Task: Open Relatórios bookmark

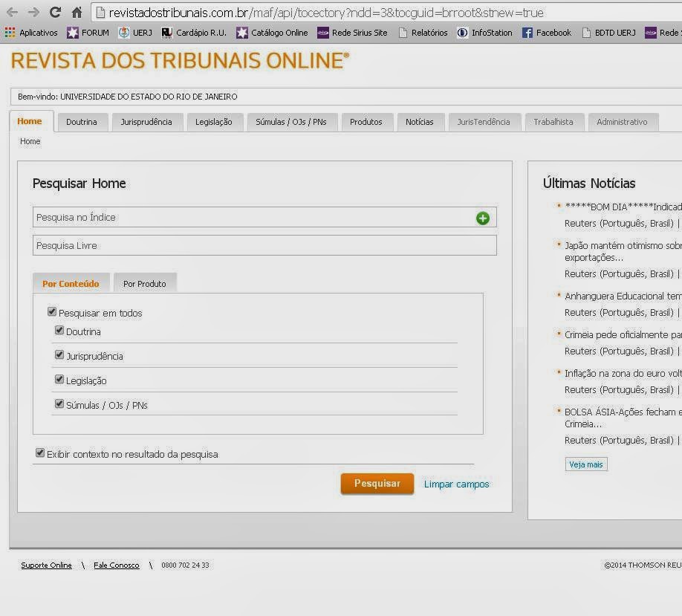Action: click(423, 33)
